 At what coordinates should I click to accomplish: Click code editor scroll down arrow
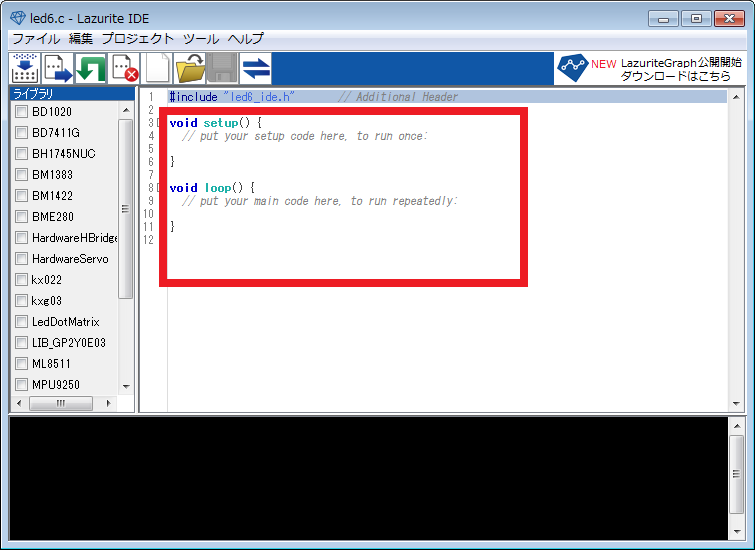[x=736, y=404]
